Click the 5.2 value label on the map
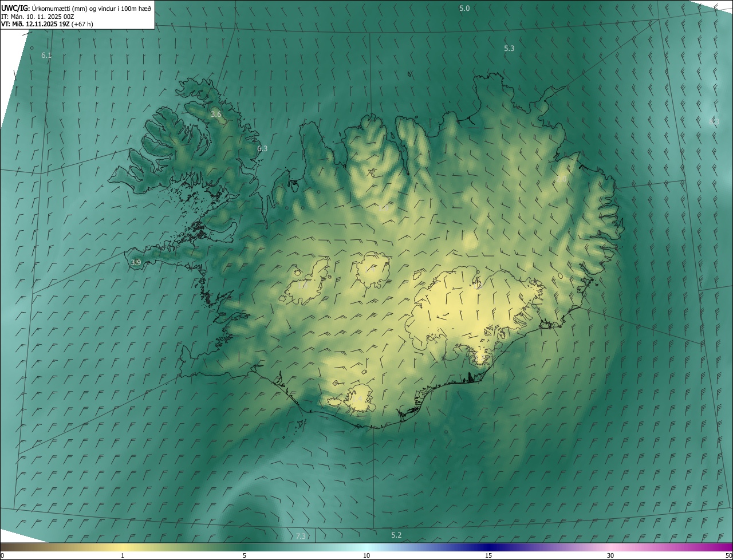Image resolution: width=733 pixels, height=560 pixels. click(396, 535)
